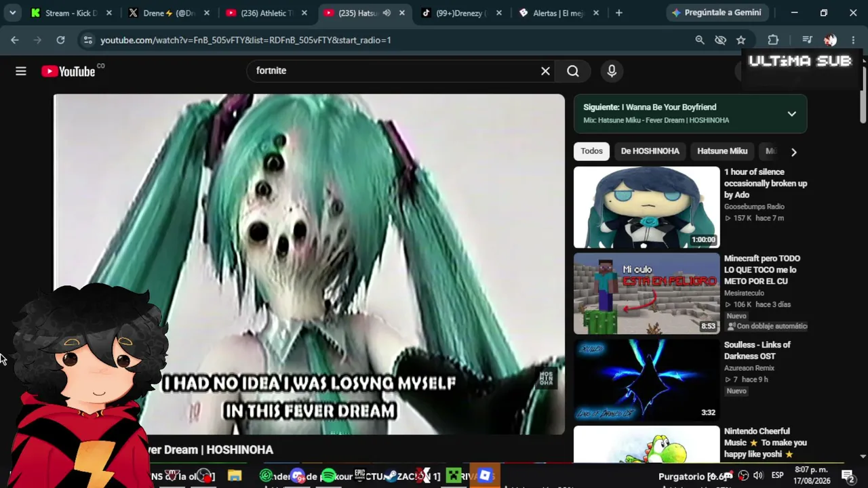Screen dimensions: 868x488
Task: Expand the tab search dropdown arrow
Action: click(12, 12)
